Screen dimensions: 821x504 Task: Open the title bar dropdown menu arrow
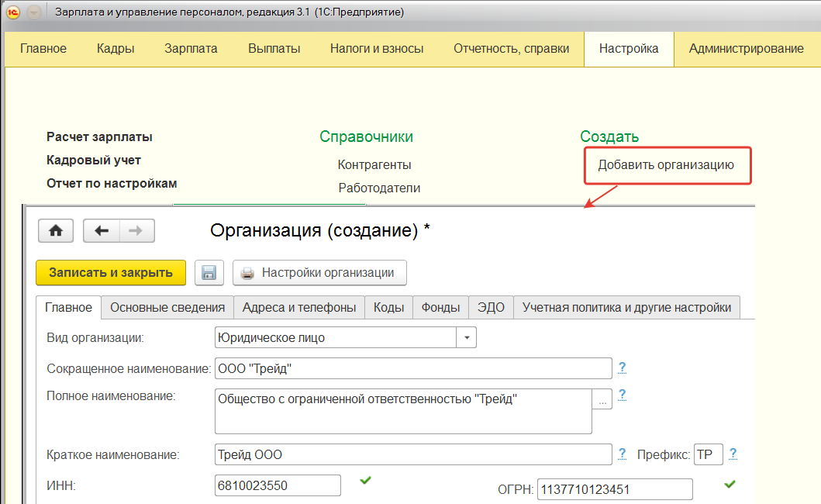pyautogui.click(x=34, y=12)
